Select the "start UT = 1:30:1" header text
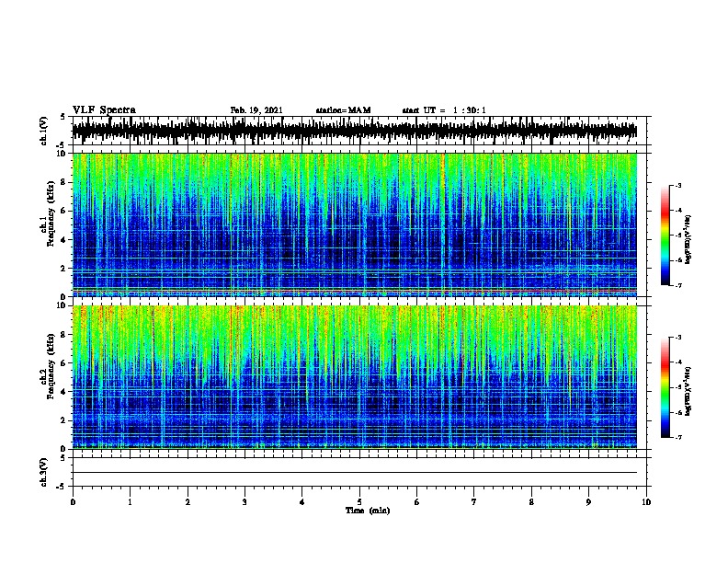The image size is (728, 563). coord(444,110)
